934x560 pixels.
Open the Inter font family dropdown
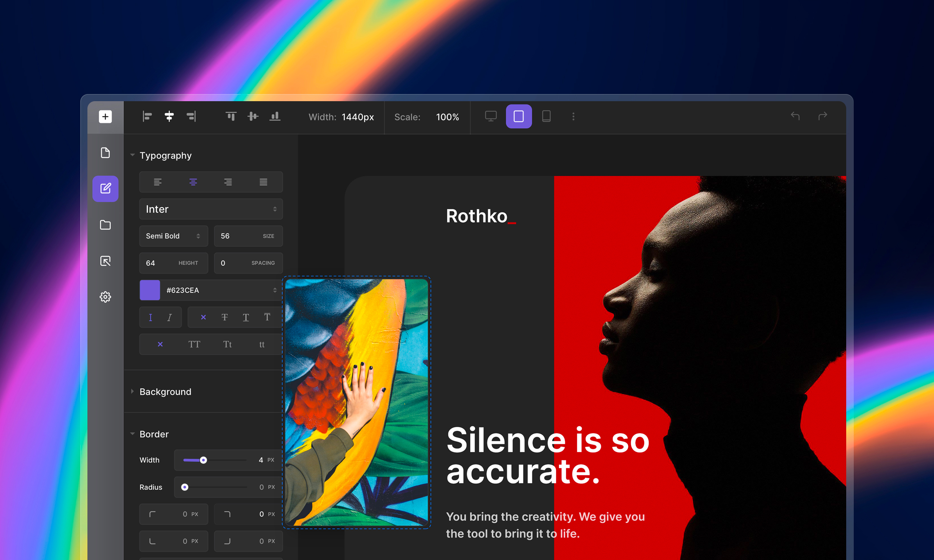pos(211,209)
